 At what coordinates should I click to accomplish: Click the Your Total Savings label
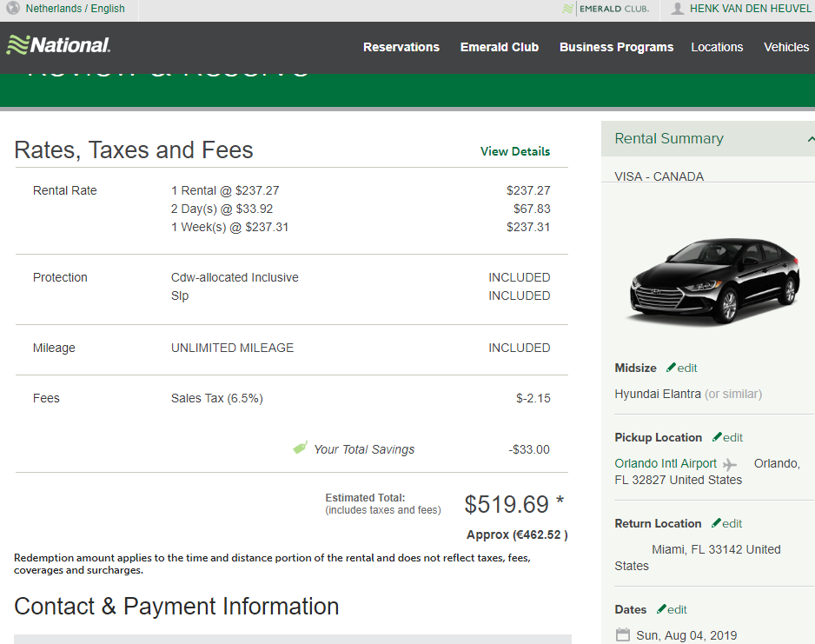[x=364, y=449]
